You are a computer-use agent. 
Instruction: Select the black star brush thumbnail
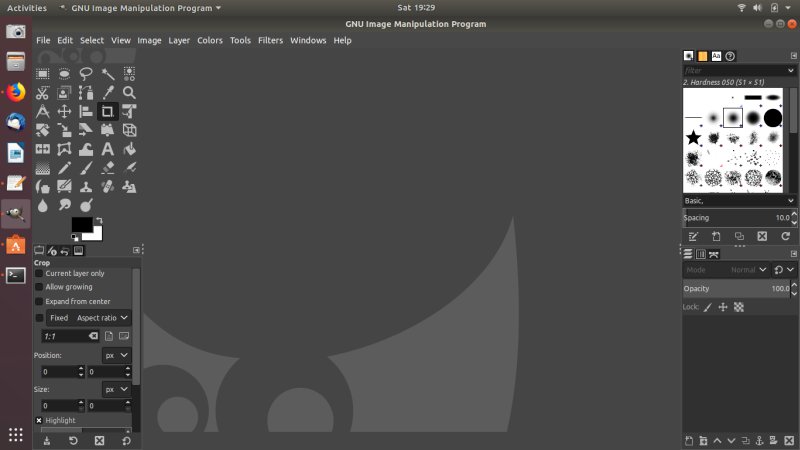(693, 137)
